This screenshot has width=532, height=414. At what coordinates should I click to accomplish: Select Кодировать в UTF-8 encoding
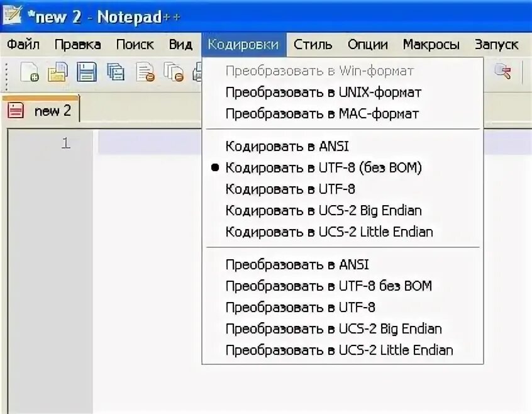[x=343, y=189]
